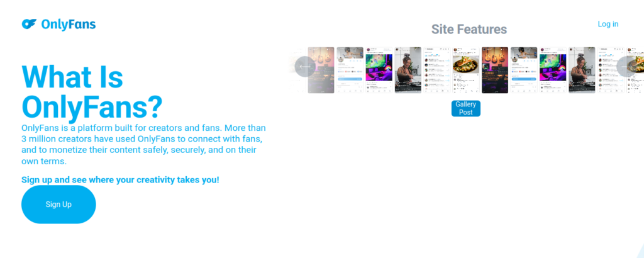Image resolution: width=644 pixels, height=258 pixels.
Task: Click the Sign Up button
Action: [58, 204]
